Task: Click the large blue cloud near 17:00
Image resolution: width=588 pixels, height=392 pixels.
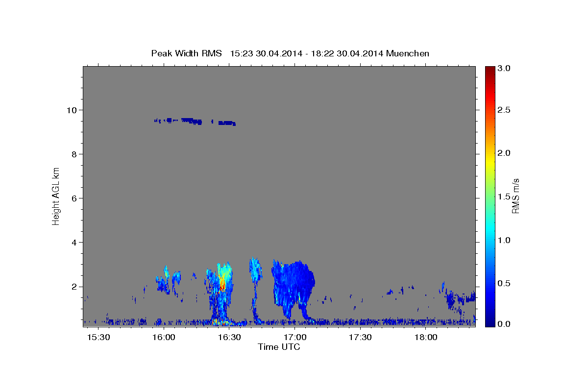Action: 294,289
